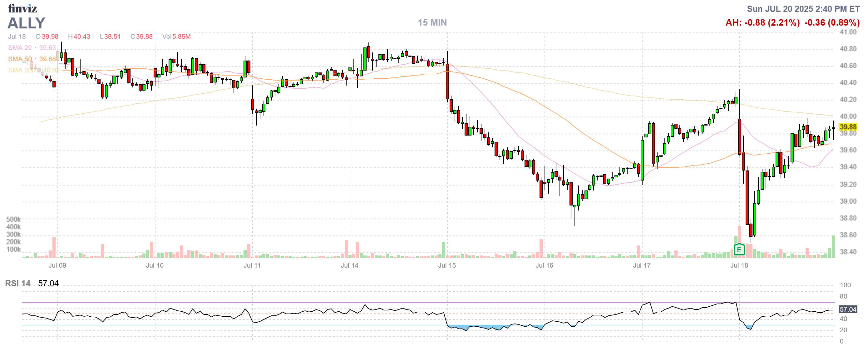Click the green earnings E marker

tap(739, 250)
